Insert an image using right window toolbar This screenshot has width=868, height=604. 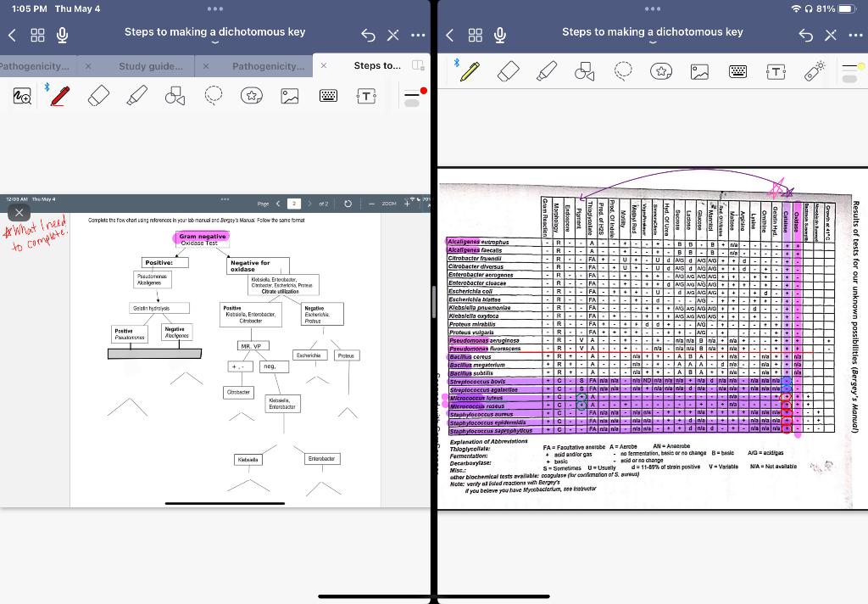pos(699,71)
